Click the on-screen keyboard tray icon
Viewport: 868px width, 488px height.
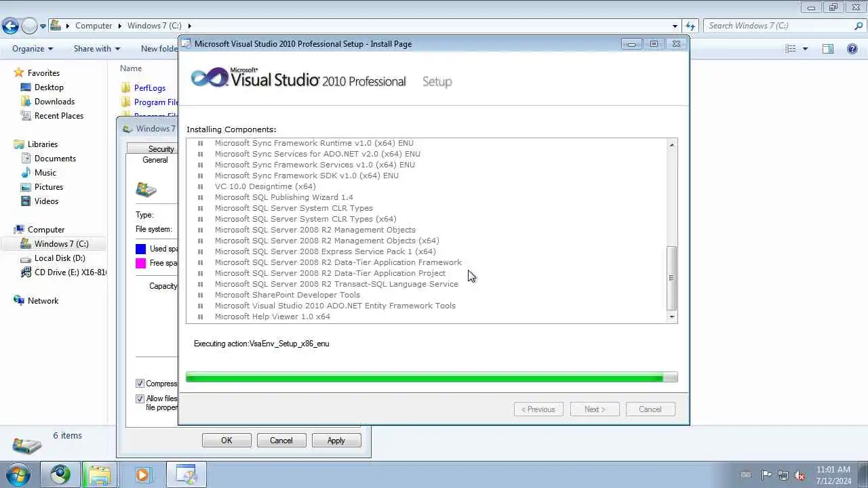[x=747, y=475]
